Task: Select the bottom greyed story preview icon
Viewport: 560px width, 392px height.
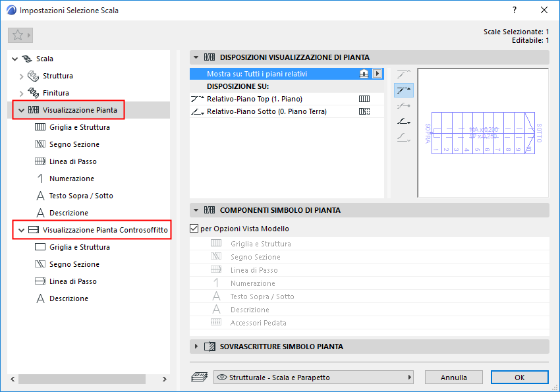Action: 404,138
